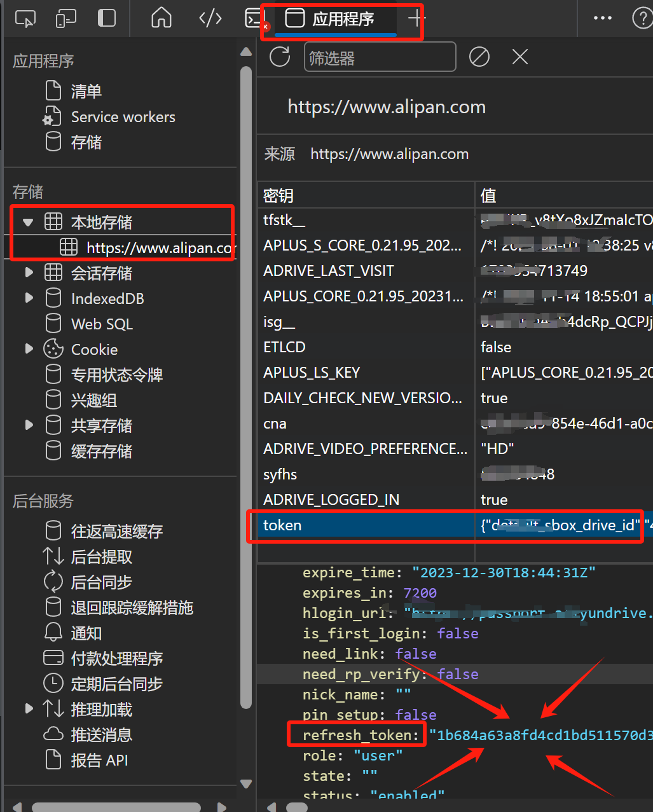Click the role "user" value
653x812 pixels.
pos(378,755)
